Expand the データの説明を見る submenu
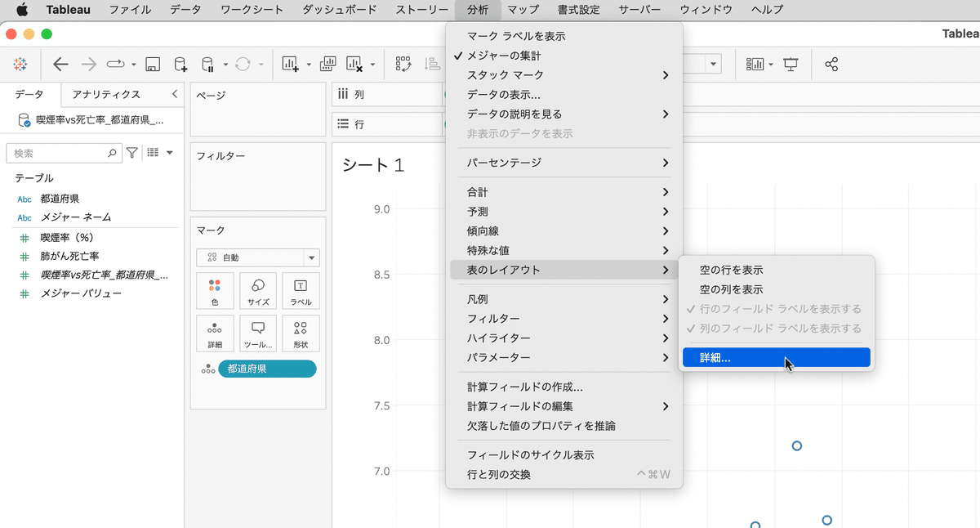Viewport: 980px width, 528px height. coord(564,114)
